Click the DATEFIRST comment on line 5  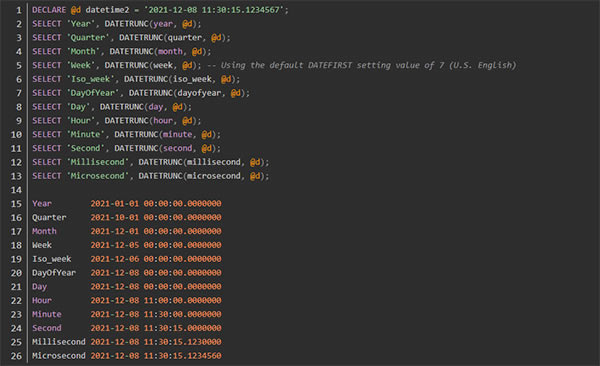[362, 65]
